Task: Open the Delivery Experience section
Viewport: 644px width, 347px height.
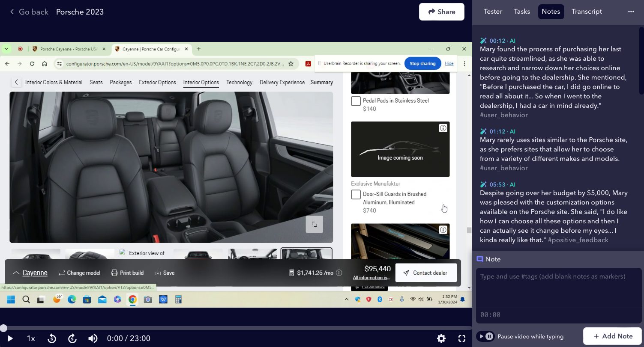Action: (x=282, y=82)
